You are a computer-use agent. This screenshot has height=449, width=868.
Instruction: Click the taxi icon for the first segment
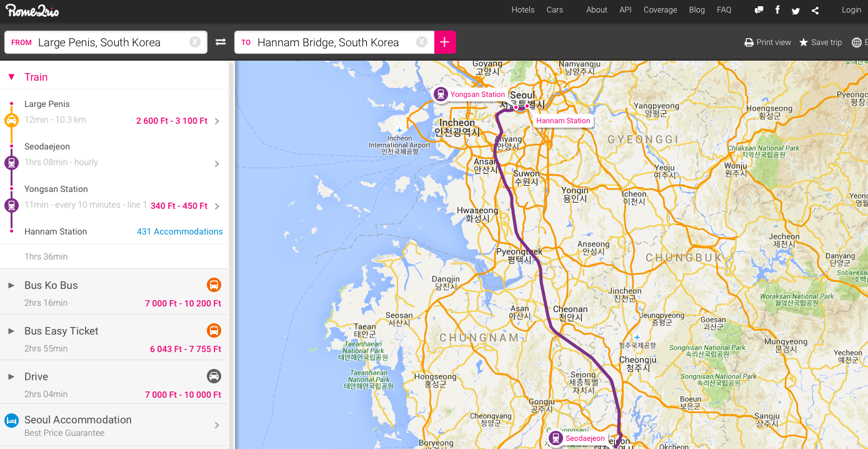click(x=11, y=120)
